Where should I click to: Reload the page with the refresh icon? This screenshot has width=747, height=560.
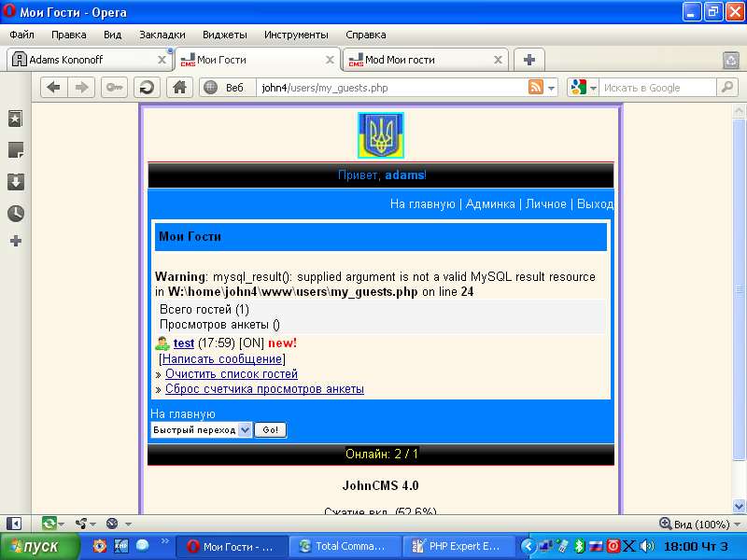tap(146, 88)
